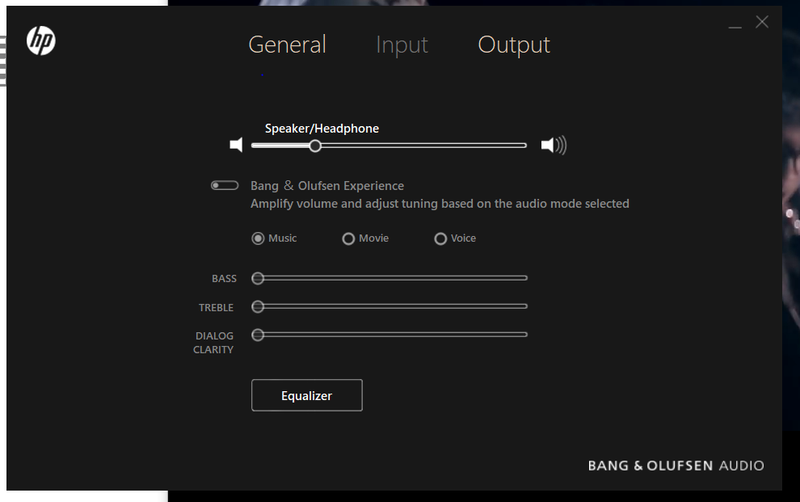Click the loud speaker icon right of volume
This screenshot has width=800, height=502.
[553, 145]
